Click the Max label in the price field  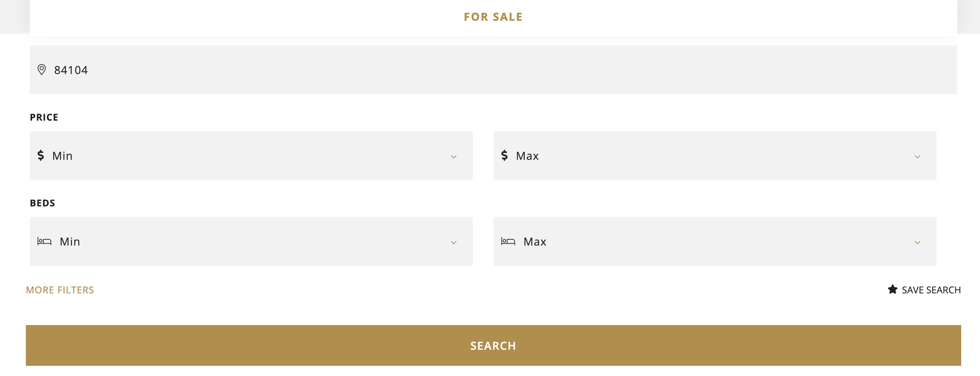point(527,156)
